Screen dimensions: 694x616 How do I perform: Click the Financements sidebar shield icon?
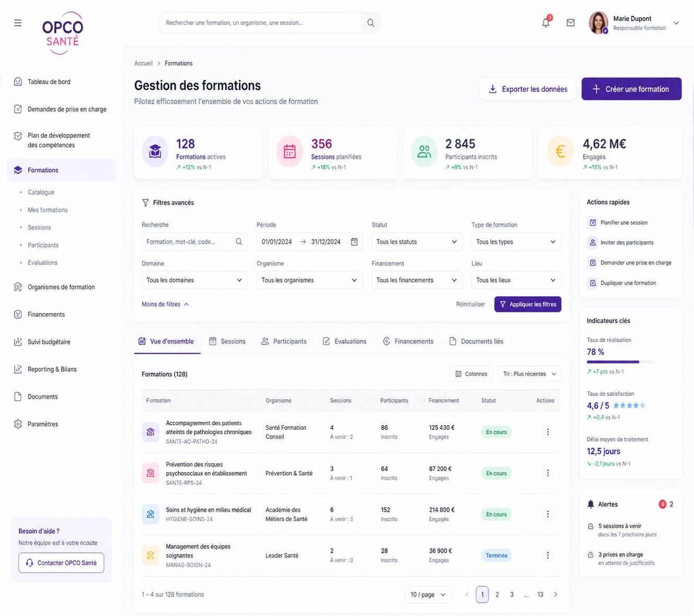(18, 315)
